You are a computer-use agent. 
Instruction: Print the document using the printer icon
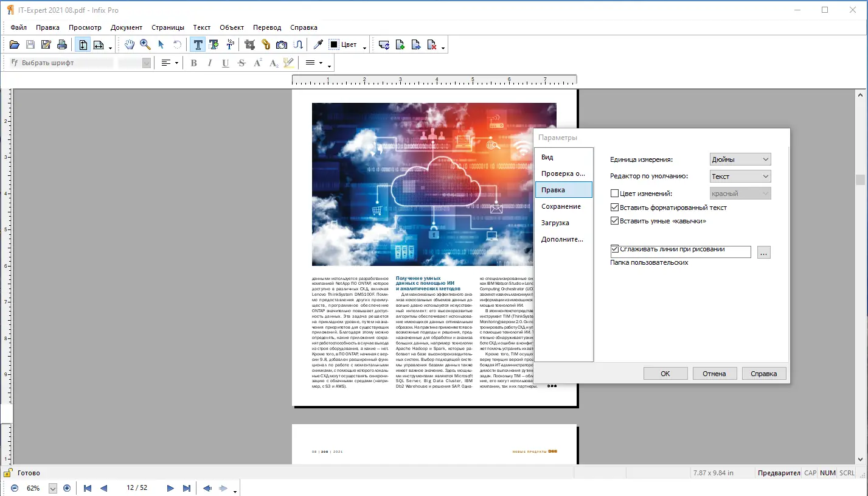click(x=62, y=44)
